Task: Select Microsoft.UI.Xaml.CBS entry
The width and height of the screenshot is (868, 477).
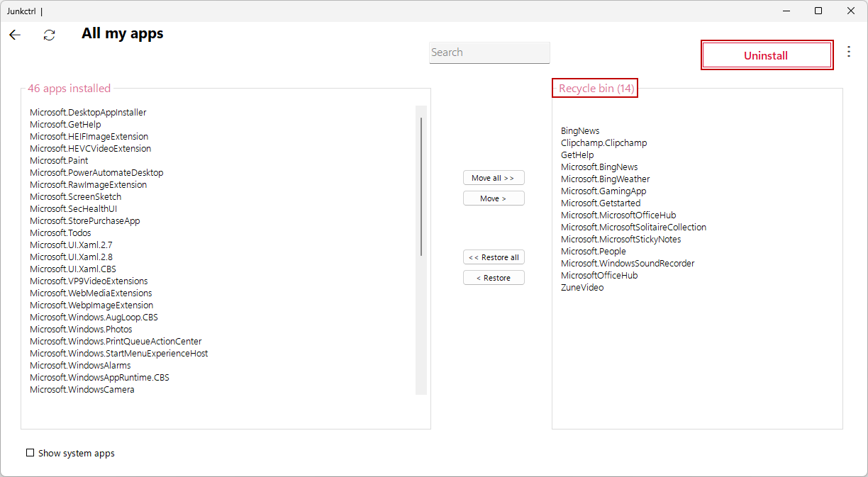Action: click(73, 269)
